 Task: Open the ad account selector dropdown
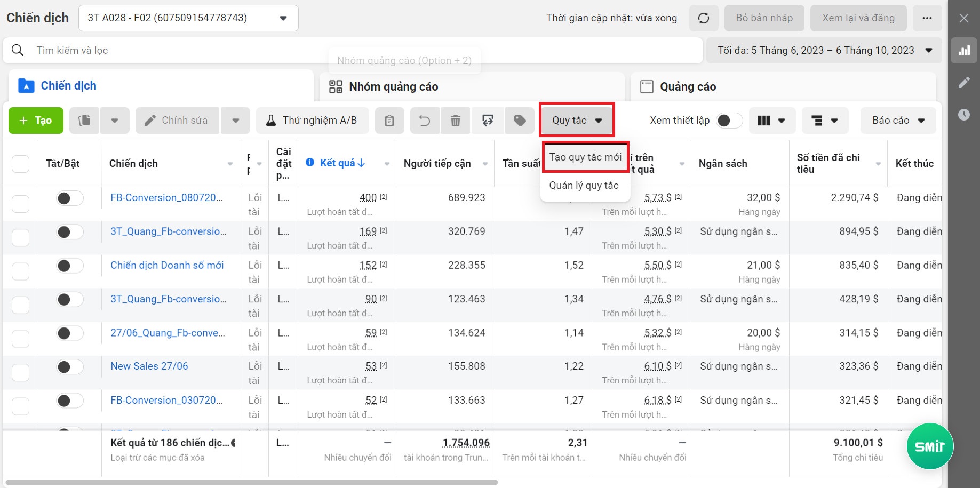(188, 18)
